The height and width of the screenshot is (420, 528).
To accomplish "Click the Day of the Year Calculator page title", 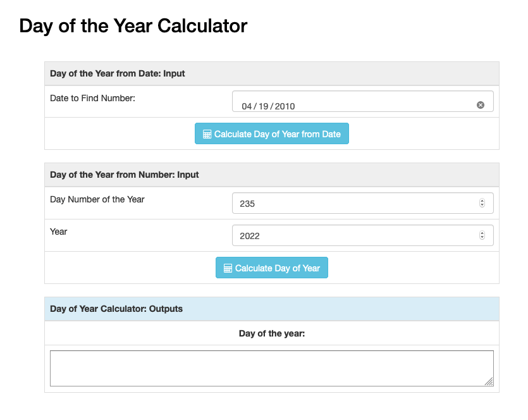I will [x=133, y=26].
